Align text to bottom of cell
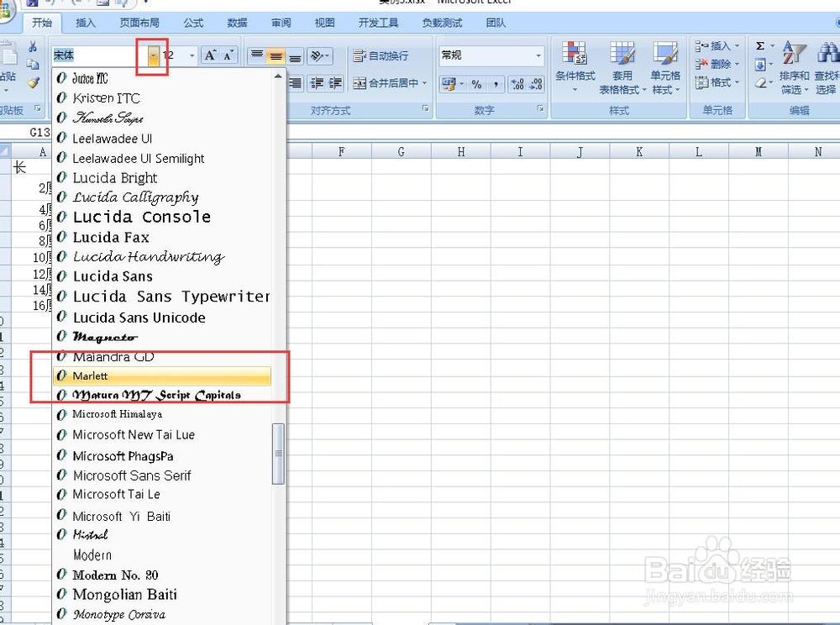Viewport: 840px width, 625px height. 295,55
